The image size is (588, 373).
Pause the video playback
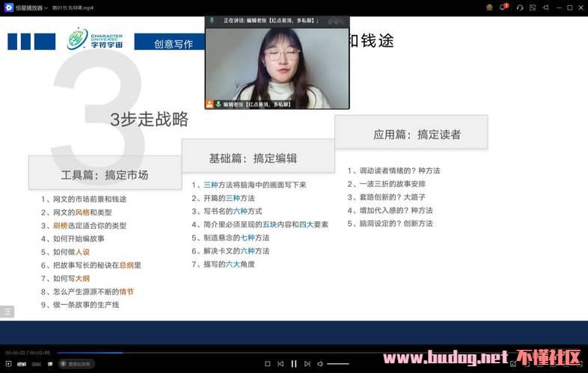pos(294,363)
